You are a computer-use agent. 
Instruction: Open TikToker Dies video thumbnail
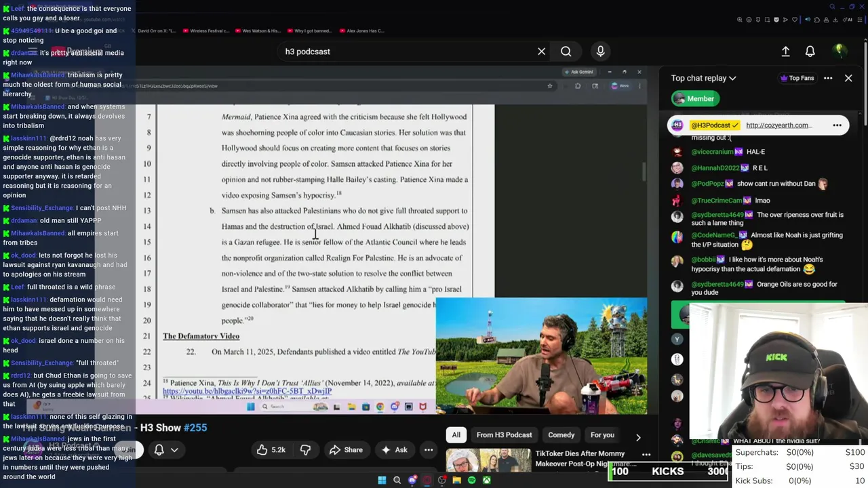[488, 460]
